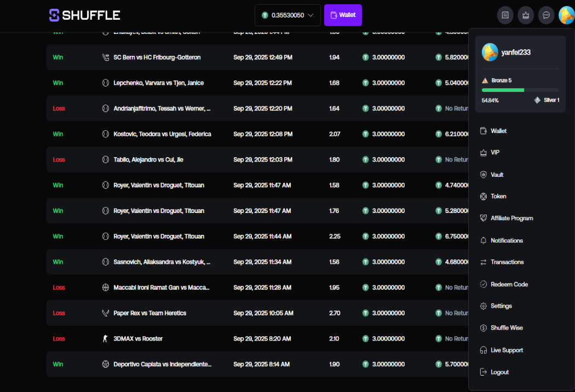Image resolution: width=575 pixels, height=392 pixels.
Task: Open the chat bubble icon
Action: click(546, 15)
